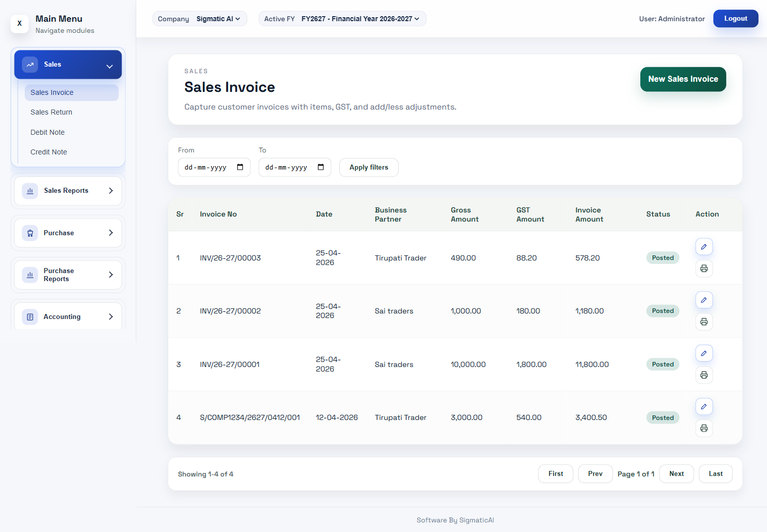Open the From date calendar picker
Image resolution: width=767 pixels, height=532 pixels.
[240, 167]
